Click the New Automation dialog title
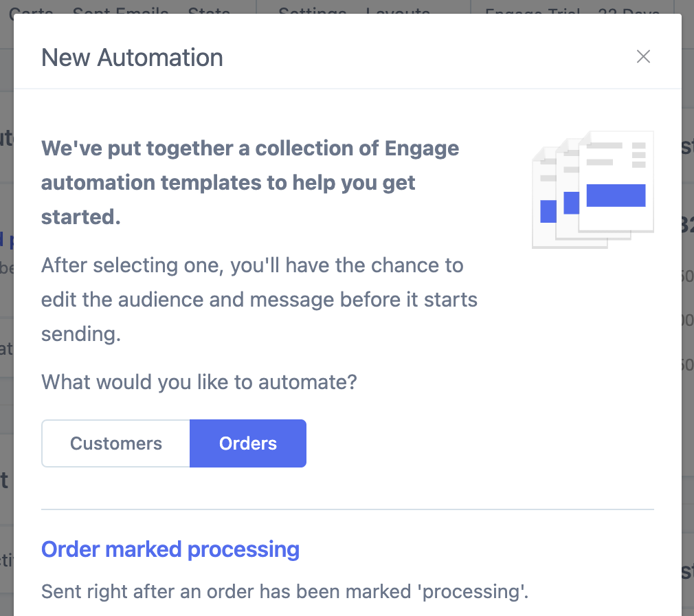 point(132,58)
